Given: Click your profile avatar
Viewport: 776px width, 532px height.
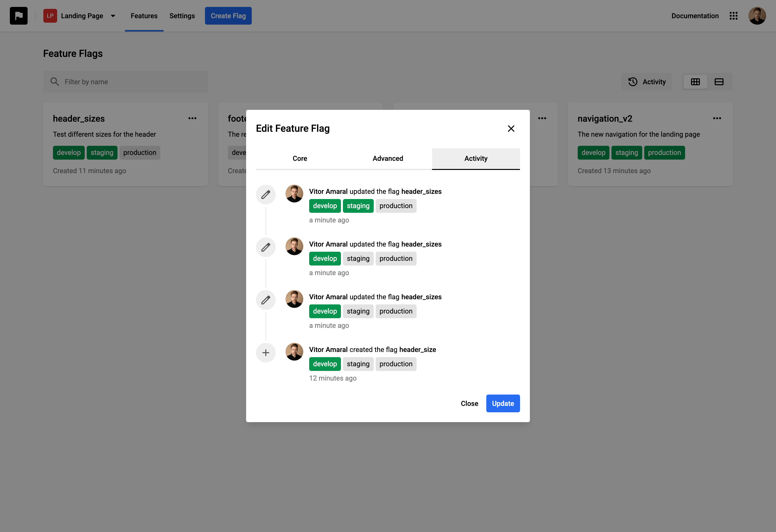Looking at the screenshot, I should pyautogui.click(x=757, y=16).
